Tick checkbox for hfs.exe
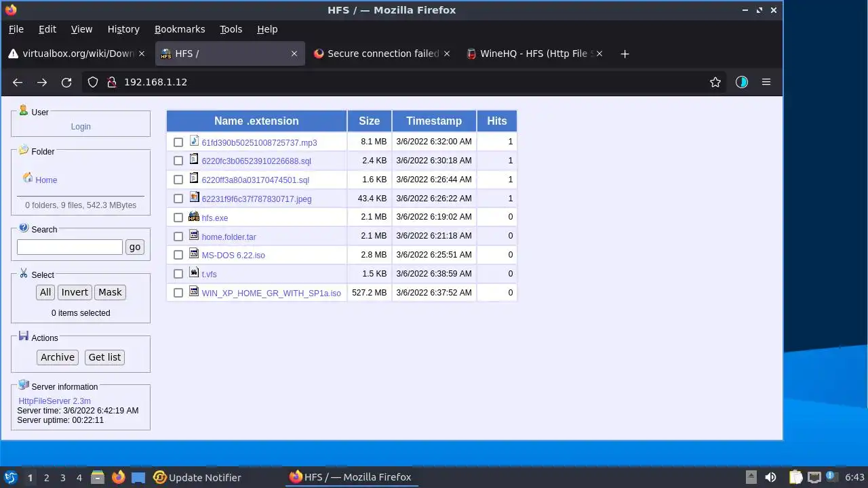Screen dimensions: 868x488 [x=178, y=218]
